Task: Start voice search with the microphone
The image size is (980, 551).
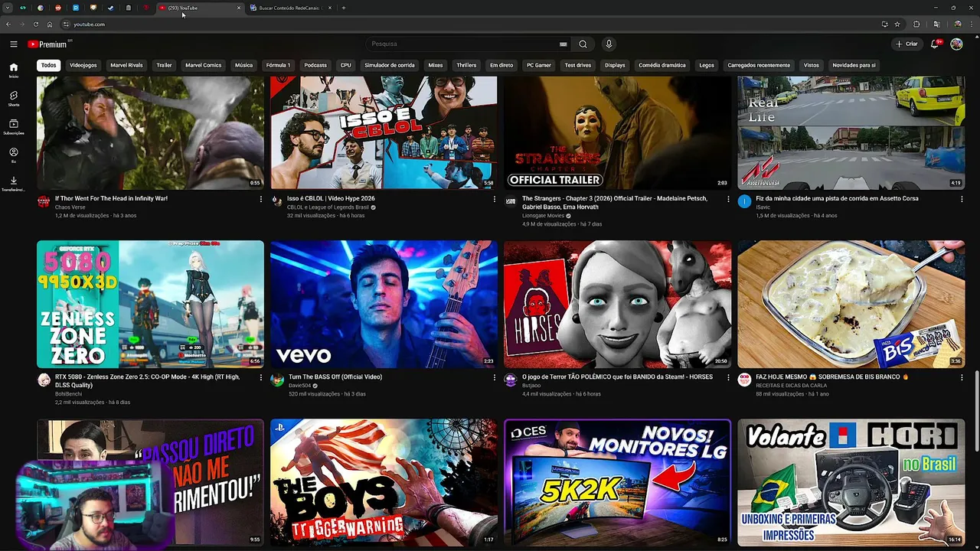Action: click(x=609, y=44)
